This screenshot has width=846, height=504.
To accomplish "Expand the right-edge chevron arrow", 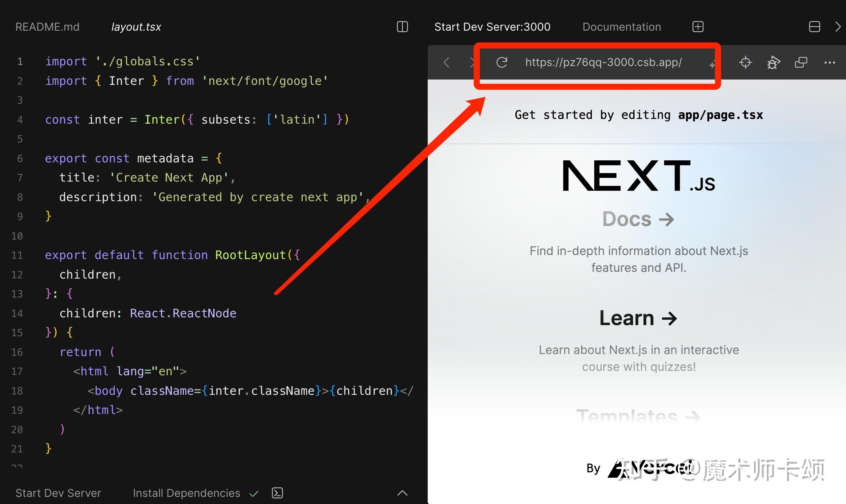I will [x=839, y=27].
